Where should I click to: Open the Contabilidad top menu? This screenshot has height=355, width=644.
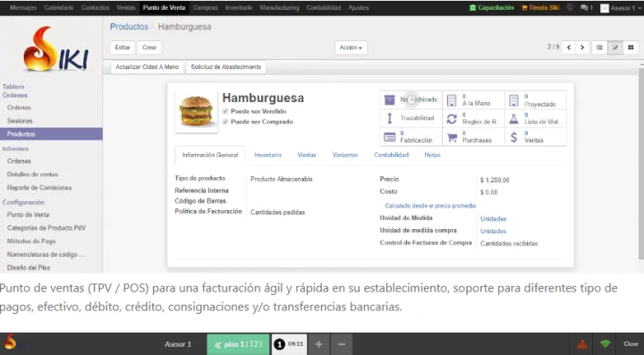[324, 8]
